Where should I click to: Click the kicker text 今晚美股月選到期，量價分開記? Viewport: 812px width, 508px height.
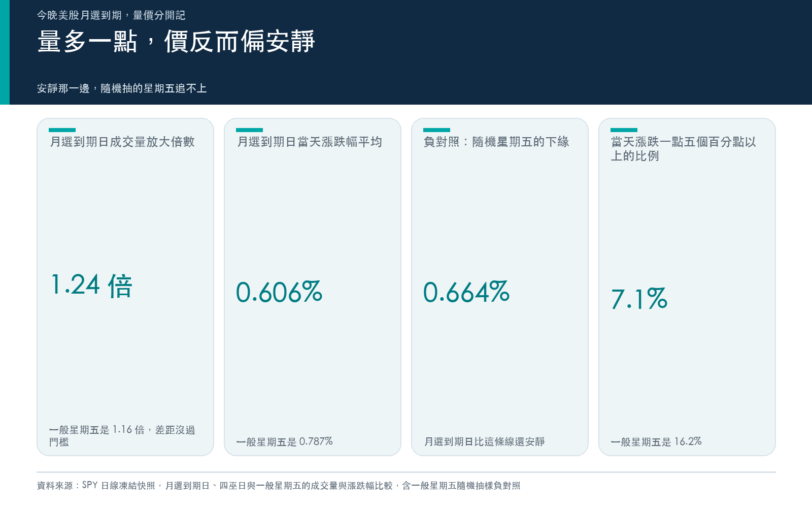click(x=111, y=15)
